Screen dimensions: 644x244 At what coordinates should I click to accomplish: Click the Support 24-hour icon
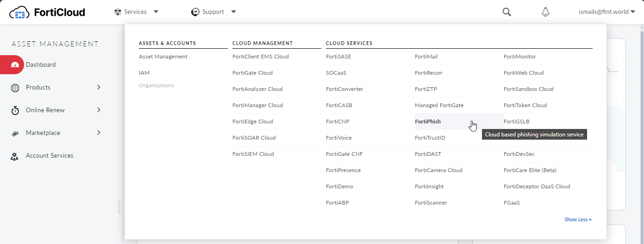point(195,12)
